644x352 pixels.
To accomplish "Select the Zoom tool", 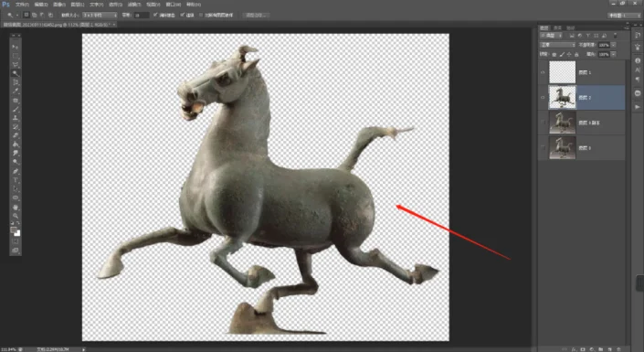I will (x=16, y=216).
